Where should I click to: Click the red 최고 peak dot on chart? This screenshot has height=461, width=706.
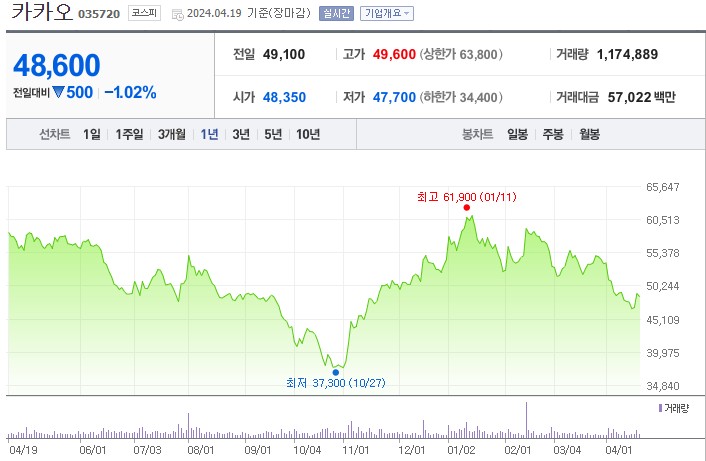point(466,207)
